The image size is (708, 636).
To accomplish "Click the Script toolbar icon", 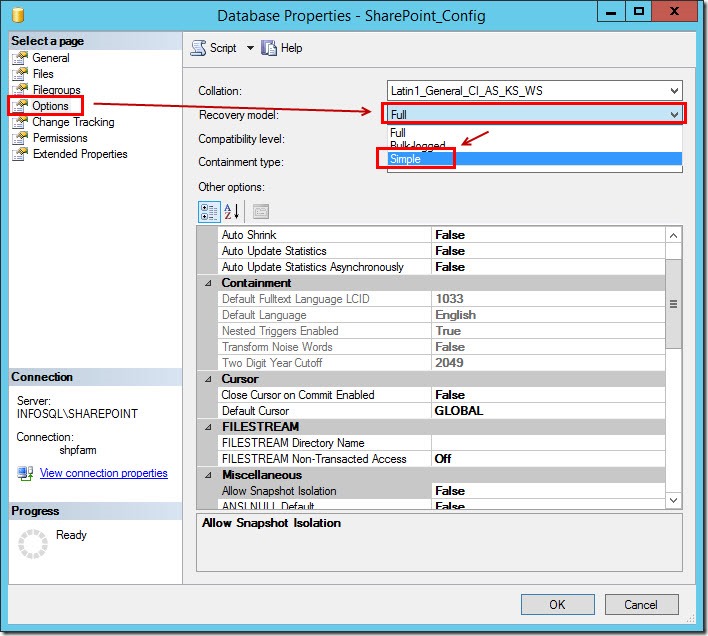I will [x=198, y=48].
